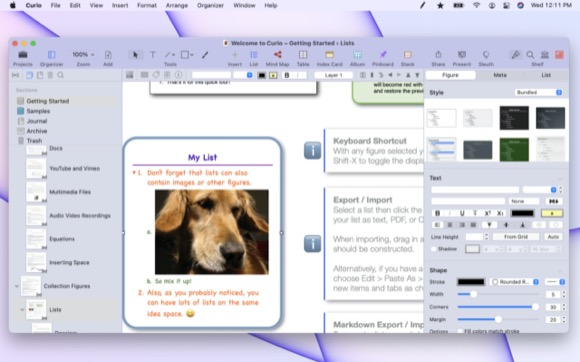Open the Rounded R... shape dropdown

pos(515,282)
